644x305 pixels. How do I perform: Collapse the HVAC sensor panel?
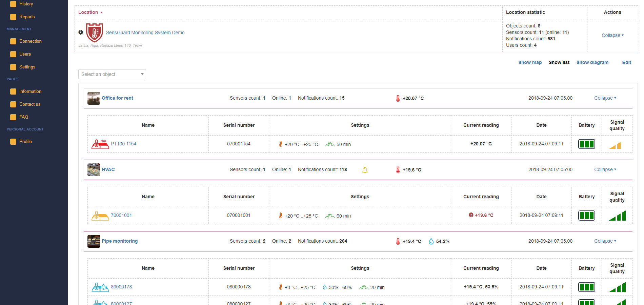(x=605, y=169)
